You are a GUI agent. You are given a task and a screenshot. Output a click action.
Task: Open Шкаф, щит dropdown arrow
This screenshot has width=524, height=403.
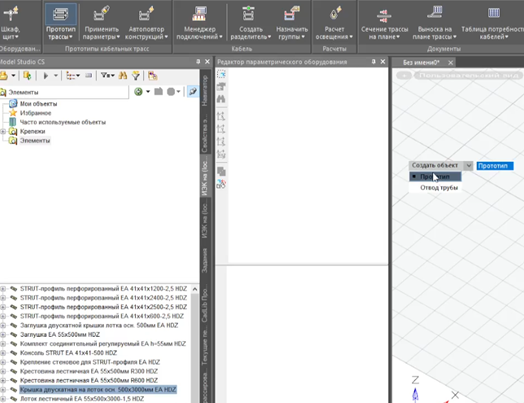[16, 37]
